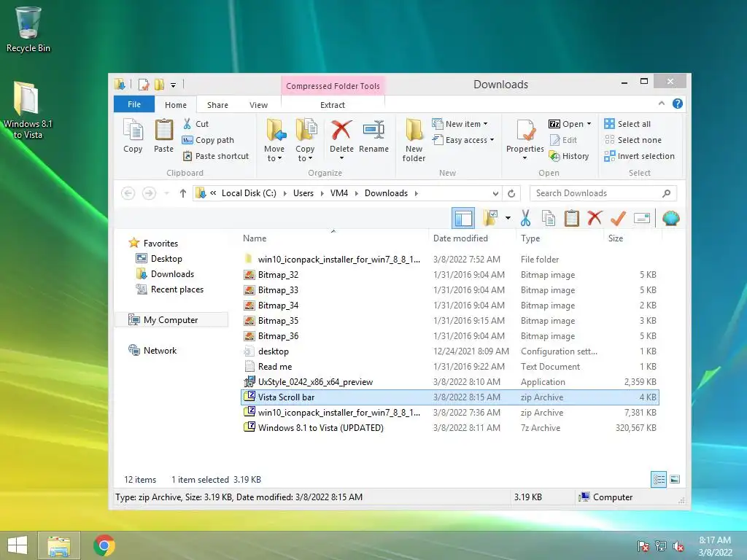747x560 pixels.
Task: Open the dropdown arrow beside folder options icon
Action: (x=508, y=218)
